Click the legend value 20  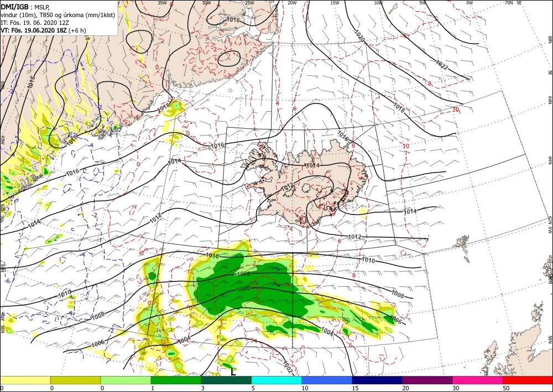point(405,388)
